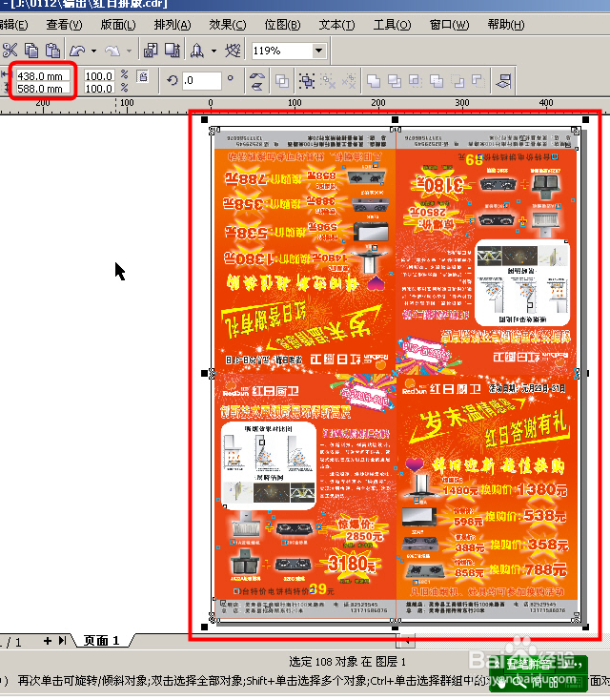Open the 位图(B) Bitmaps menu
The height and width of the screenshot is (700, 610).
pyautogui.click(x=282, y=25)
